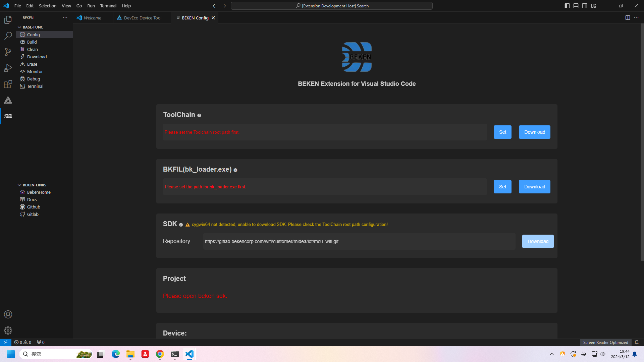This screenshot has height=362, width=644.
Task: Switch to the DevEco Device Tool tab
Action: pyautogui.click(x=142, y=18)
